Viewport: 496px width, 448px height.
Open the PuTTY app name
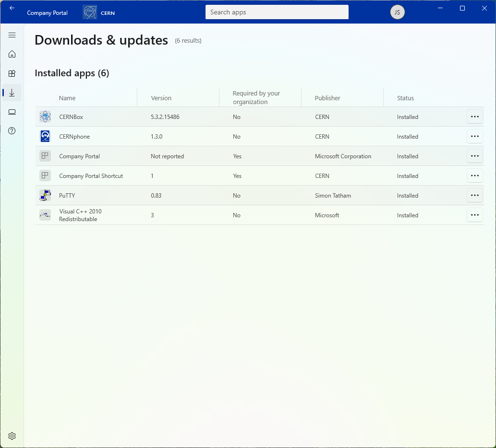[x=67, y=196]
